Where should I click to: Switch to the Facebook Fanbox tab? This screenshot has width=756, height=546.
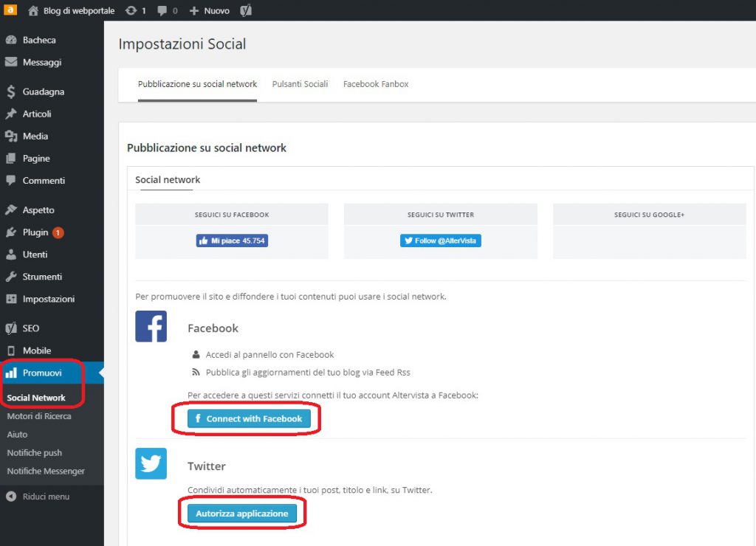(376, 84)
